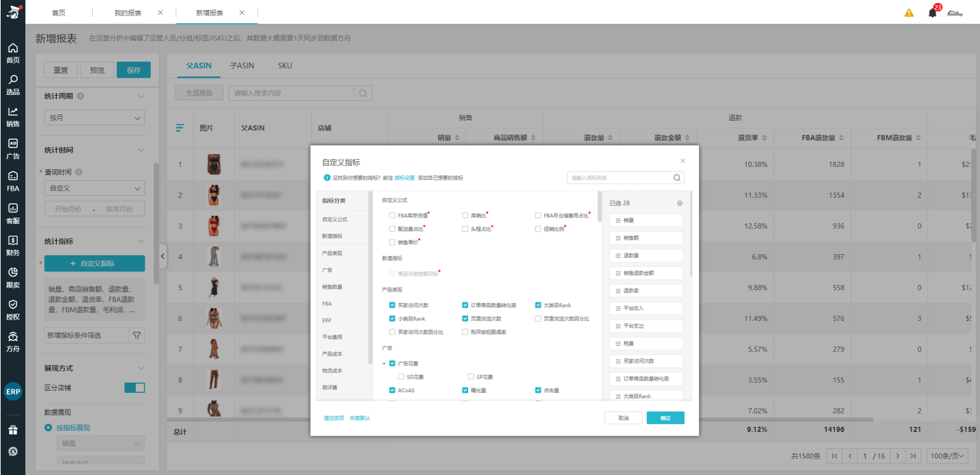Click the help icon beside 已选 28
The width and height of the screenshot is (980, 475).
point(679,203)
